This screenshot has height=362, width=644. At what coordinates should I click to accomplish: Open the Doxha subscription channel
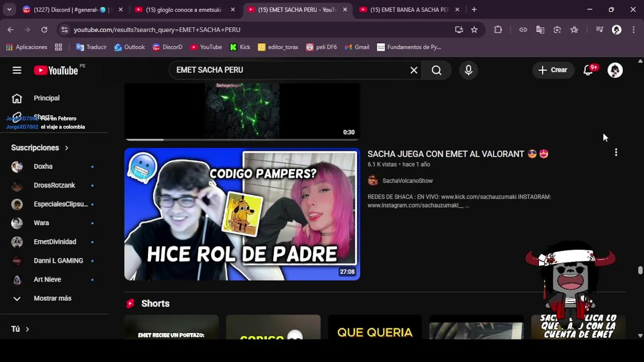point(54,166)
